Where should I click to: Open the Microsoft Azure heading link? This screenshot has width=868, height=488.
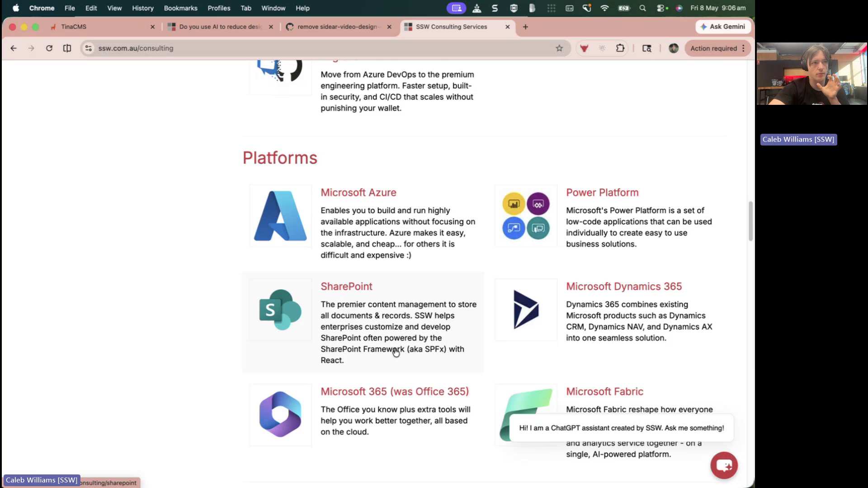[359, 192]
